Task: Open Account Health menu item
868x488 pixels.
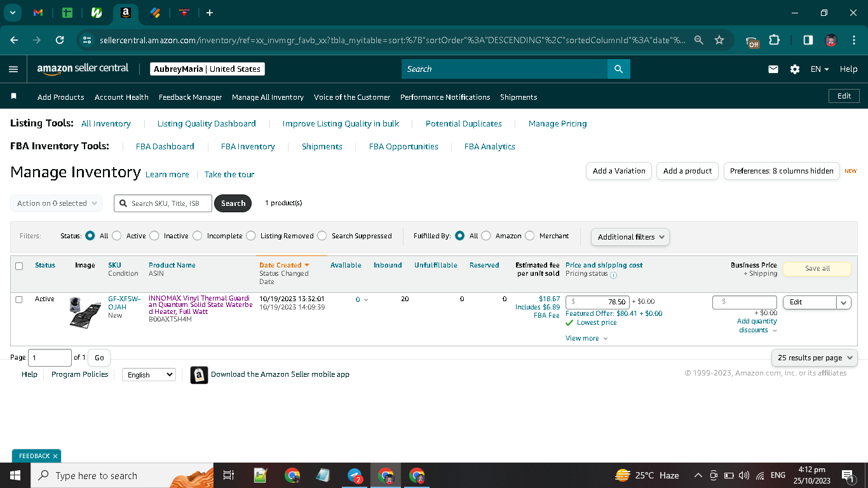Action: (x=121, y=97)
